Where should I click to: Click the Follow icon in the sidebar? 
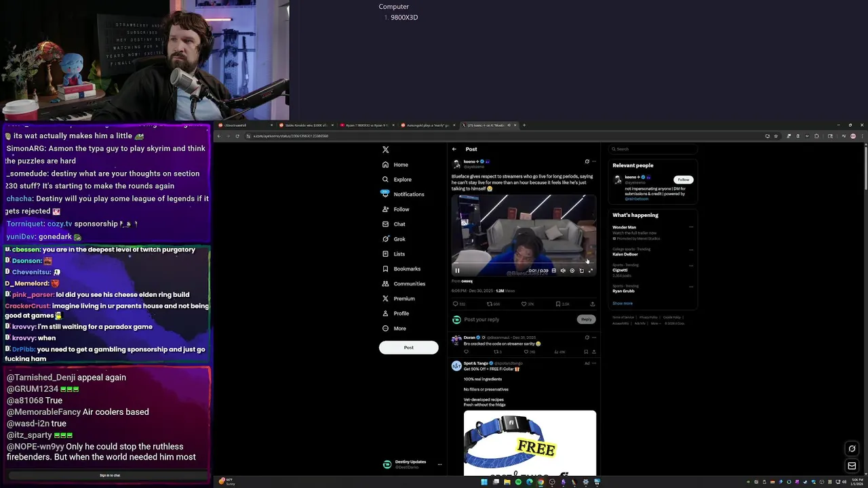(x=385, y=209)
